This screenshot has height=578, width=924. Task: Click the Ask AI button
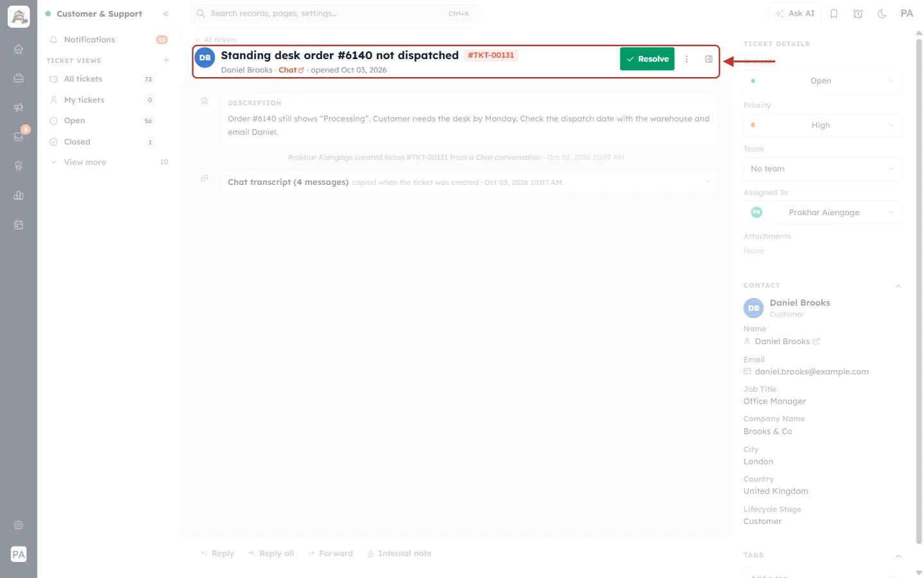794,13
